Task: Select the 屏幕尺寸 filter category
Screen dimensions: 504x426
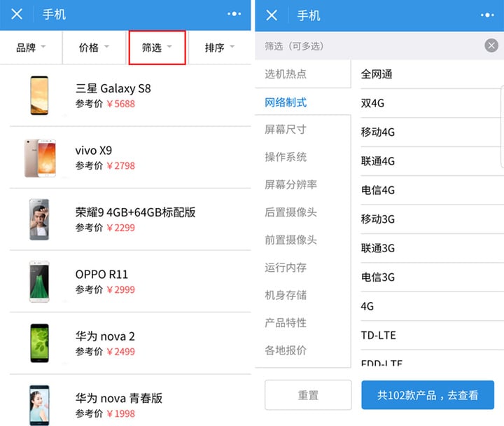Action: [303, 130]
